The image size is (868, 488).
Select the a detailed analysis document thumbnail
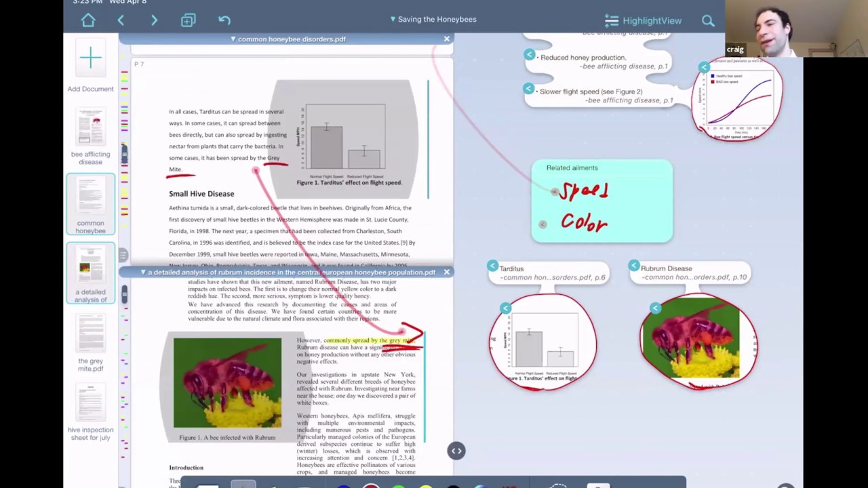click(x=90, y=272)
